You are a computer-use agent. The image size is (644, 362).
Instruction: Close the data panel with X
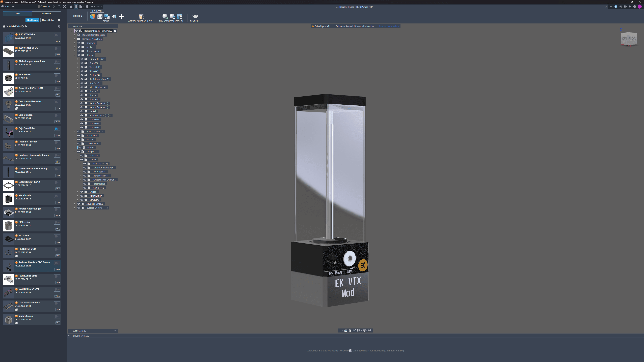[65, 7]
